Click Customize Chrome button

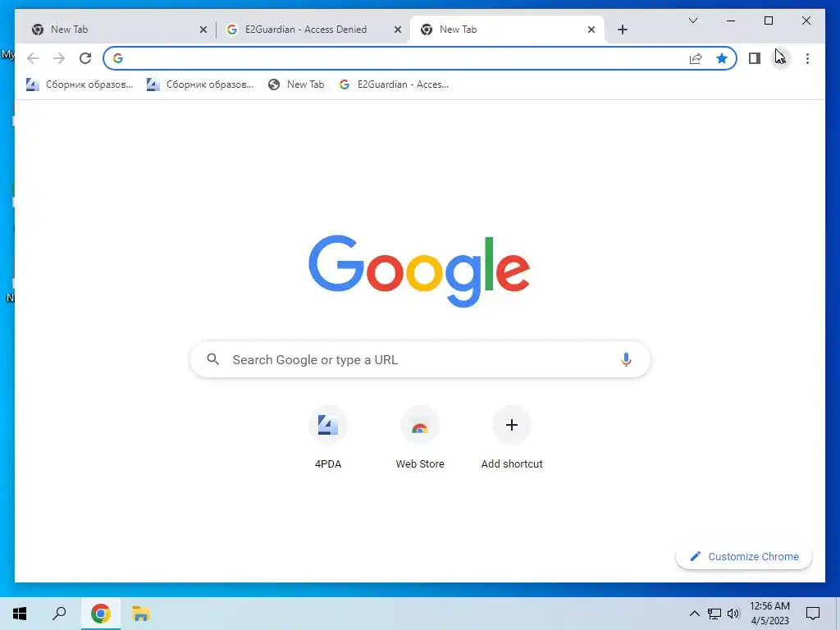click(744, 557)
